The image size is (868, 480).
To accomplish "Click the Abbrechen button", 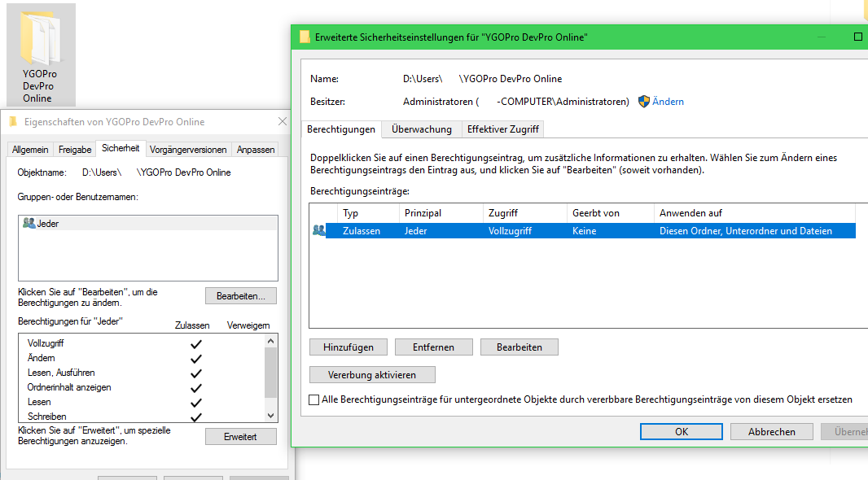I will click(x=772, y=432).
